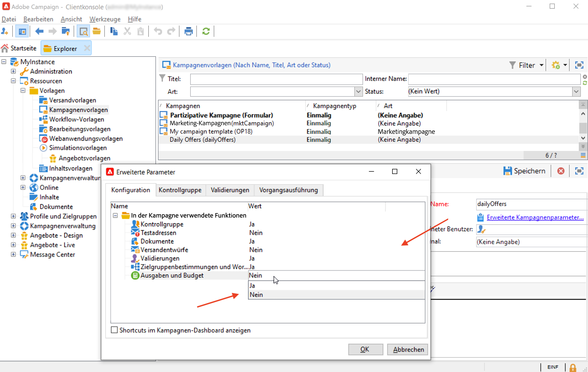Screen dimensions: 588x372
Task: Click the open folder toolbar icon
Action: [96, 31]
